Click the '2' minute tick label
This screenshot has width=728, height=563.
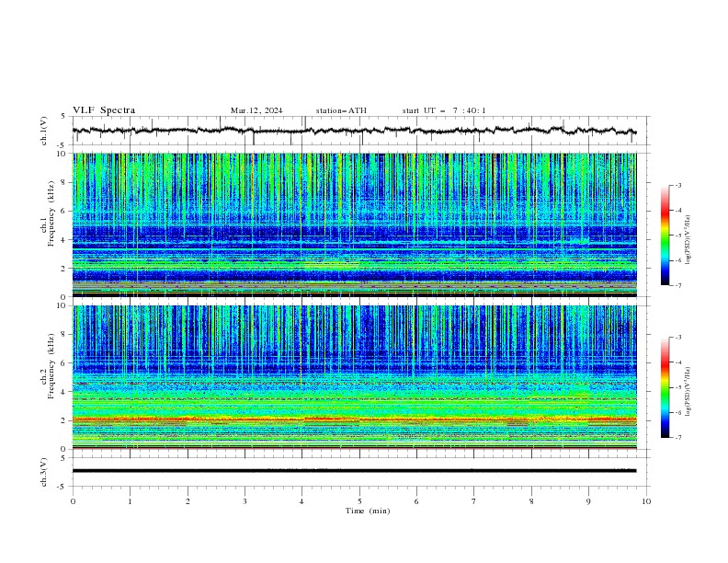(x=188, y=501)
